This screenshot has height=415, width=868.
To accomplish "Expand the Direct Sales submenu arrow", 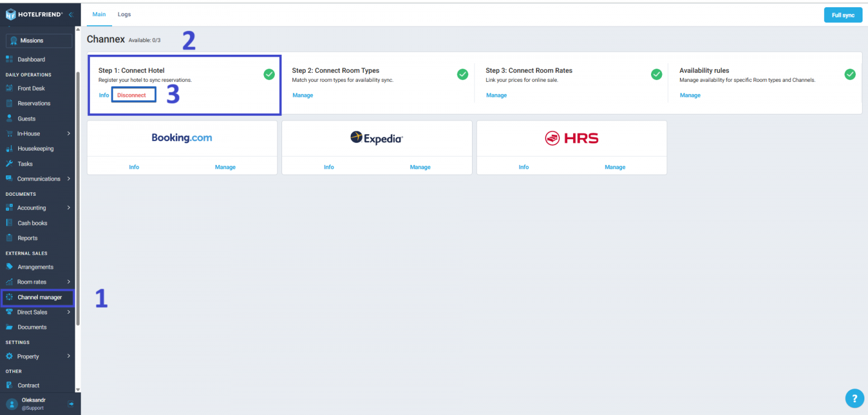I will (x=68, y=312).
